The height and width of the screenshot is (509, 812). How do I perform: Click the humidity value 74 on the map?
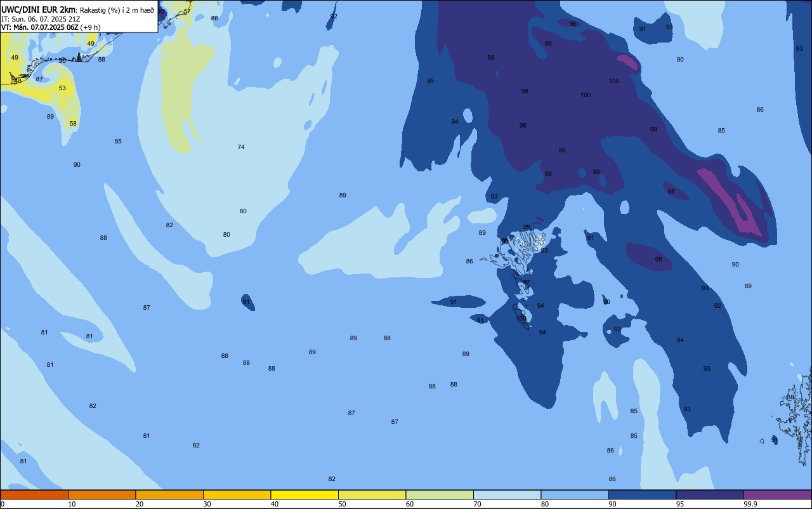(x=241, y=147)
